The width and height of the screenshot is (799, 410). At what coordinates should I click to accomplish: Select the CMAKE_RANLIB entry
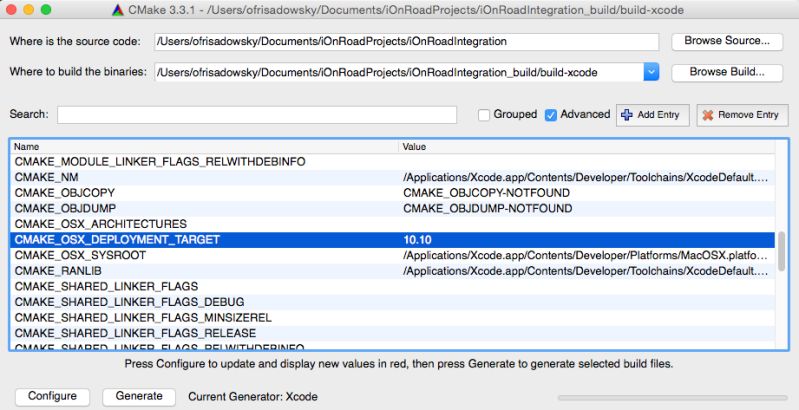click(392, 271)
